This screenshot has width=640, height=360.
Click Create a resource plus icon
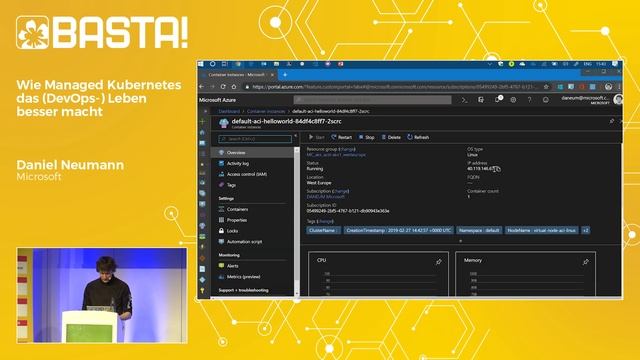coord(202,122)
